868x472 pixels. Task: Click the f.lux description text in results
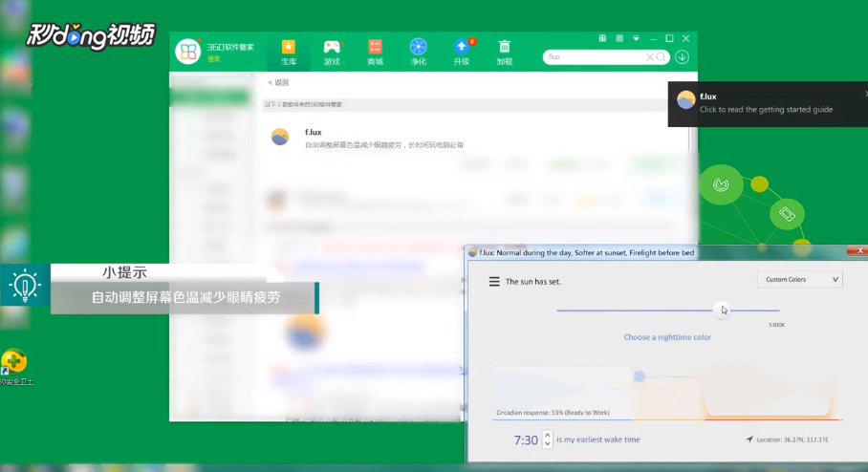(384, 145)
